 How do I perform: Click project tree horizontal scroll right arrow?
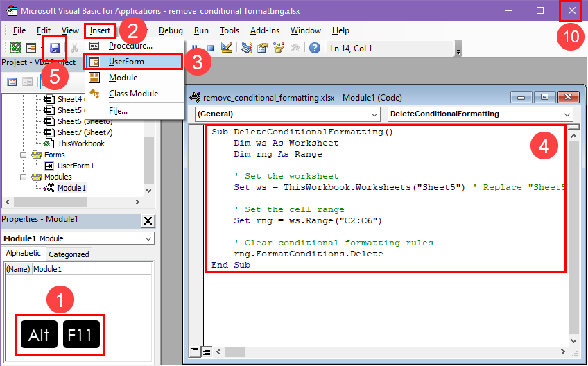[x=137, y=202]
